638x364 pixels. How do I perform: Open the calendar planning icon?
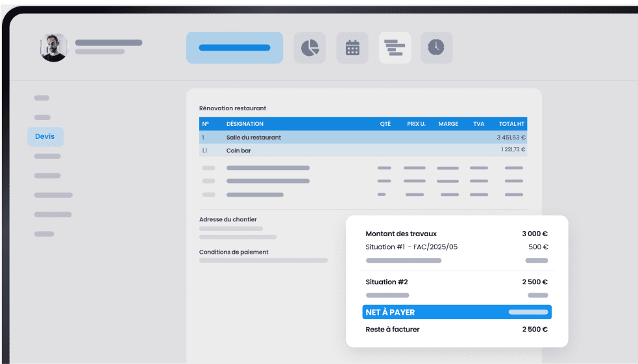tap(352, 47)
